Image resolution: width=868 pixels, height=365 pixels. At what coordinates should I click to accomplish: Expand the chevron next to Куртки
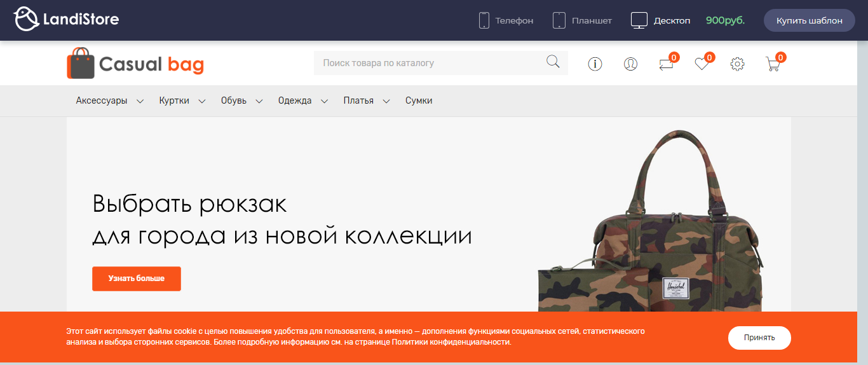click(x=201, y=101)
